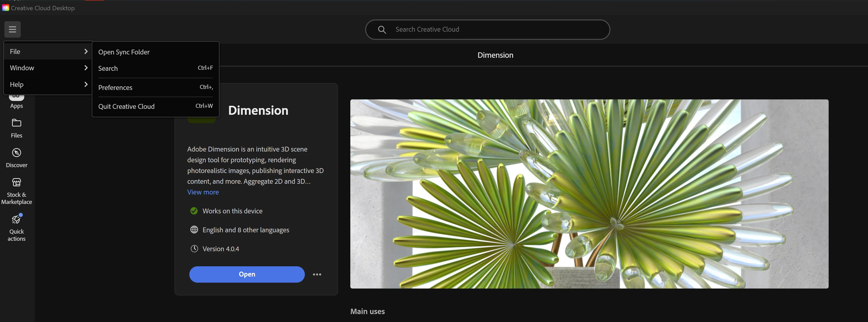Select Quit Creative Cloud
The image size is (868, 322).
click(x=126, y=107)
